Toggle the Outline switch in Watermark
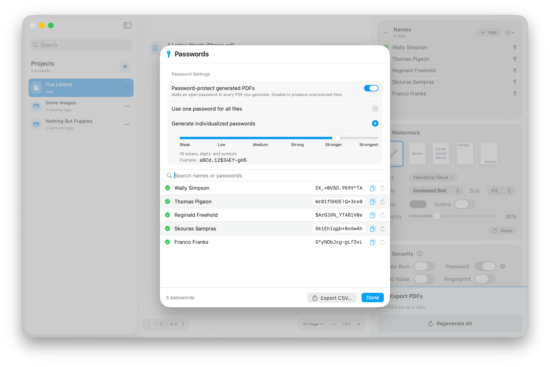 tap(465, 204)
